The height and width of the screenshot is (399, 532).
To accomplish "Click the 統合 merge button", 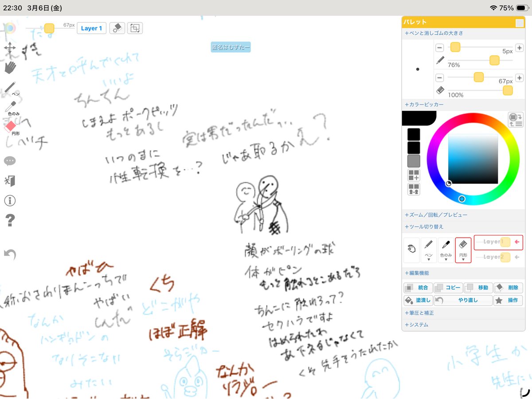I will [x=418, y=288].
